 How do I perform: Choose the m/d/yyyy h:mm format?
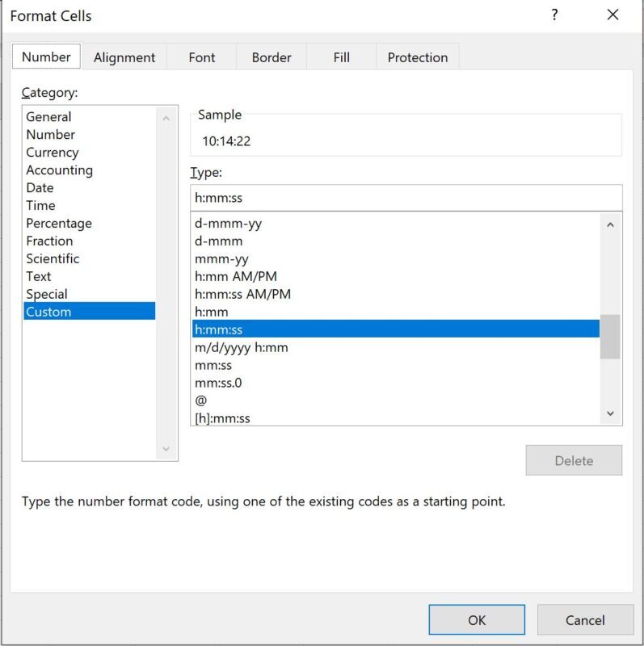242,347
